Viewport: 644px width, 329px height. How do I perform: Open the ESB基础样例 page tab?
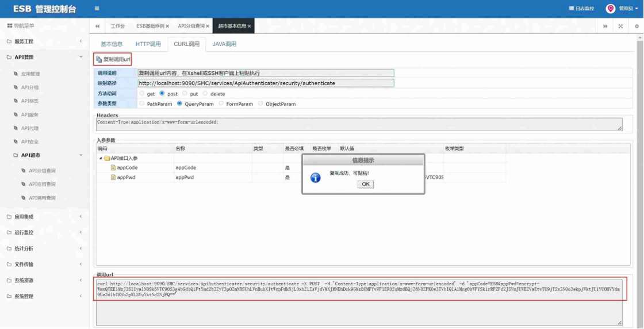point(150,26)
